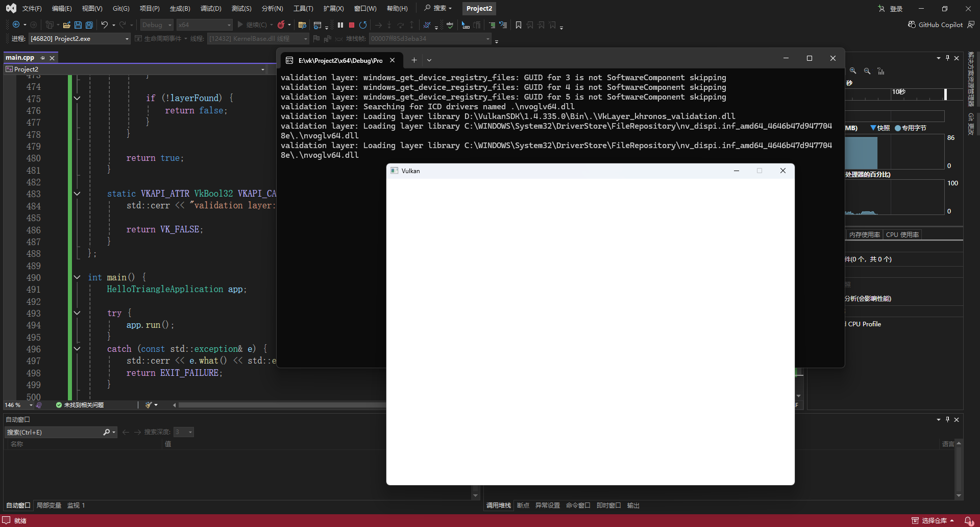Pin the call stack panel at bottom right
The height and width of the screenshot is (527, 980).
(947, 419)
